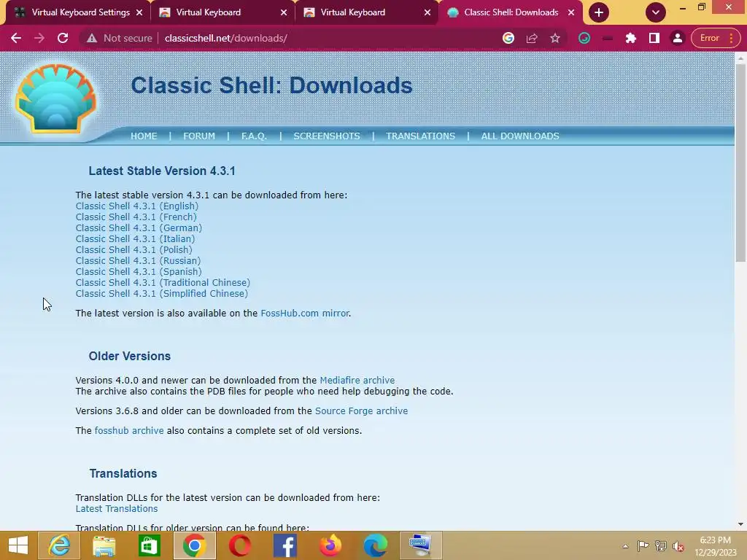Screen dimensions: 747x560
Task: Open Microsoft Store from taskbar
Action: (x=149, y=545)
